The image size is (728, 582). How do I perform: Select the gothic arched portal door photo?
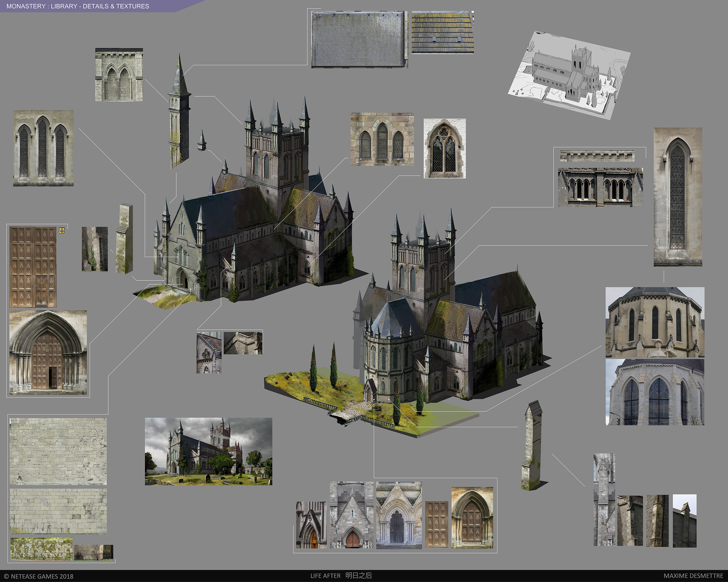48,352
